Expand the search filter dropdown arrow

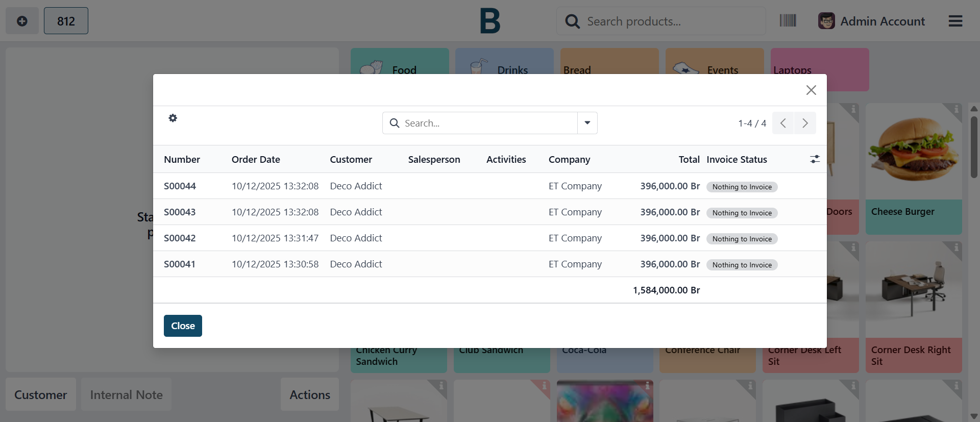point(587,123)
